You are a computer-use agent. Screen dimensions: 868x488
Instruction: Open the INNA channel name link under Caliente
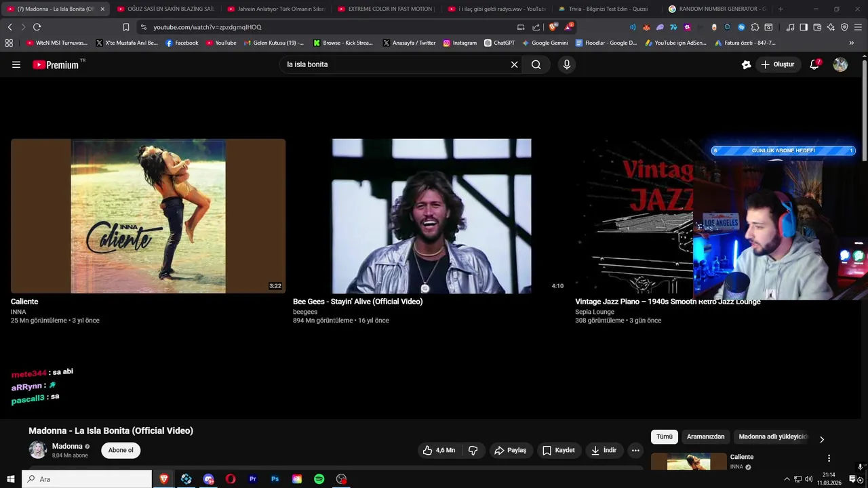point(18,312)
